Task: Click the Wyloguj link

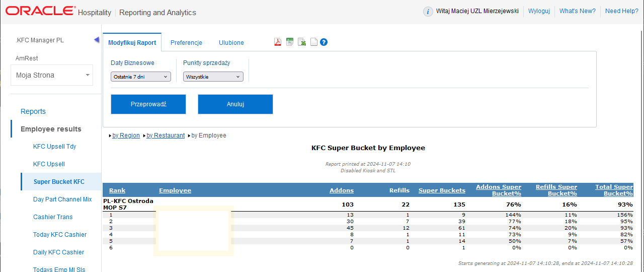Action: [x=539, y=11]
